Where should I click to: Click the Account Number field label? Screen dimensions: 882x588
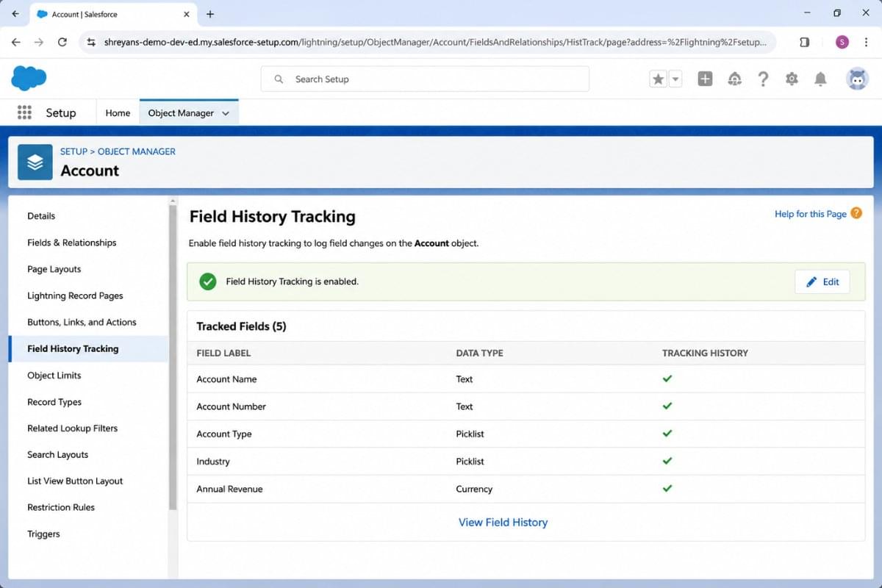click(231, 406)
